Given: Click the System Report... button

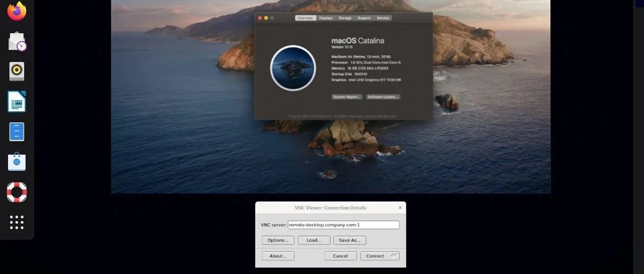Looking at the screenshot, I should (347, 97).
